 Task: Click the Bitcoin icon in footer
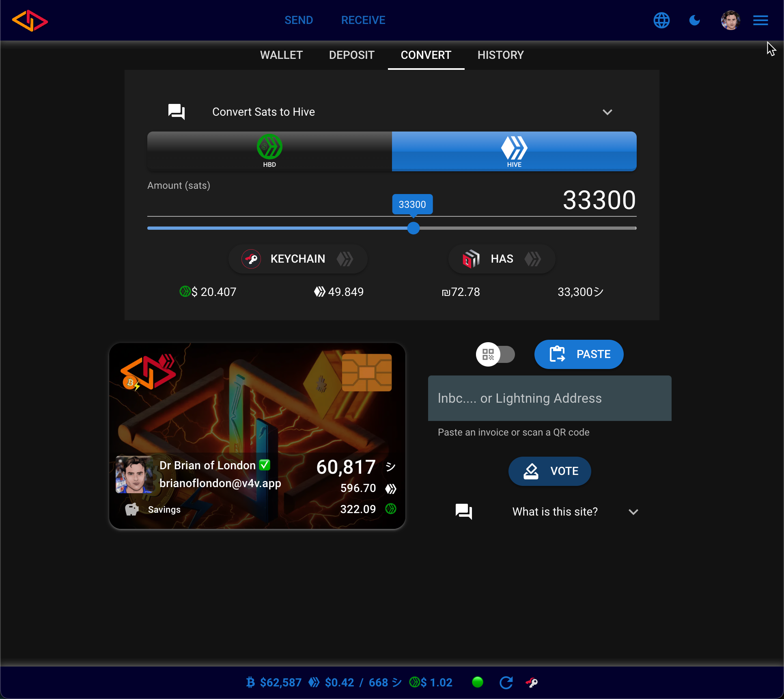click(250, 682)
